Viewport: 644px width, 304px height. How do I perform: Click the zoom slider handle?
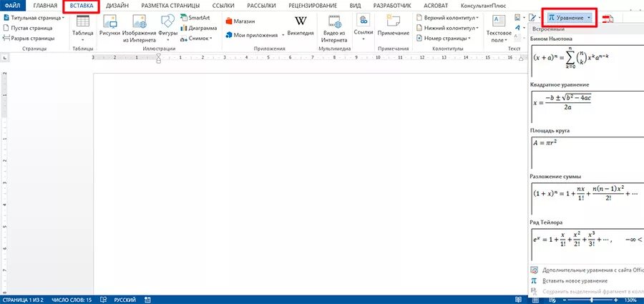coord(592,300)
